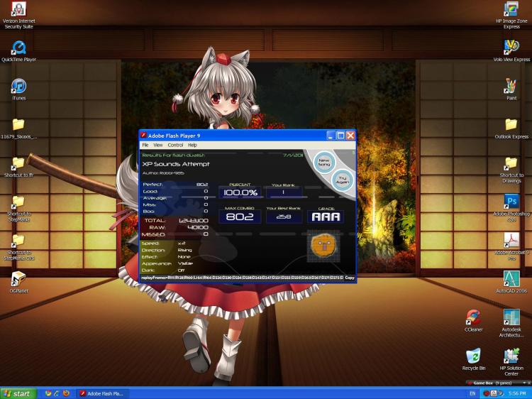This screenshot has height=399, width=532.
Task: Click the Your Rank value 1
Action: tap(284, 192)
